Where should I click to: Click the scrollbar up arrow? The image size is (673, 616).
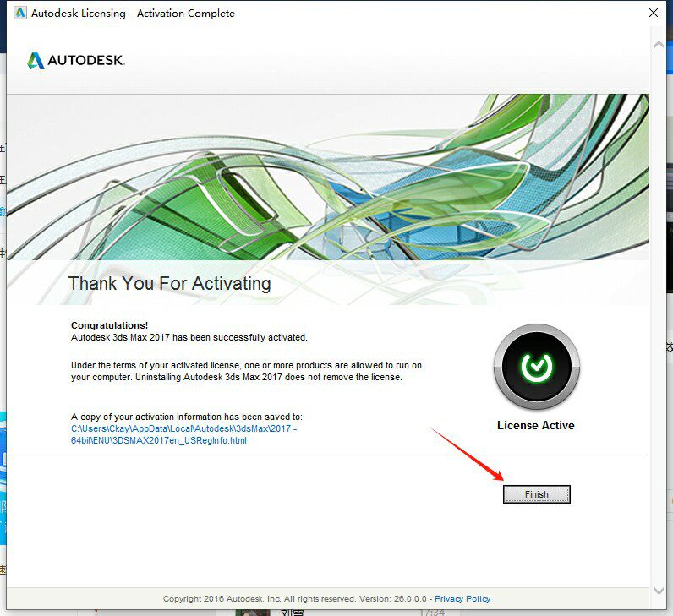click(659, 45)
